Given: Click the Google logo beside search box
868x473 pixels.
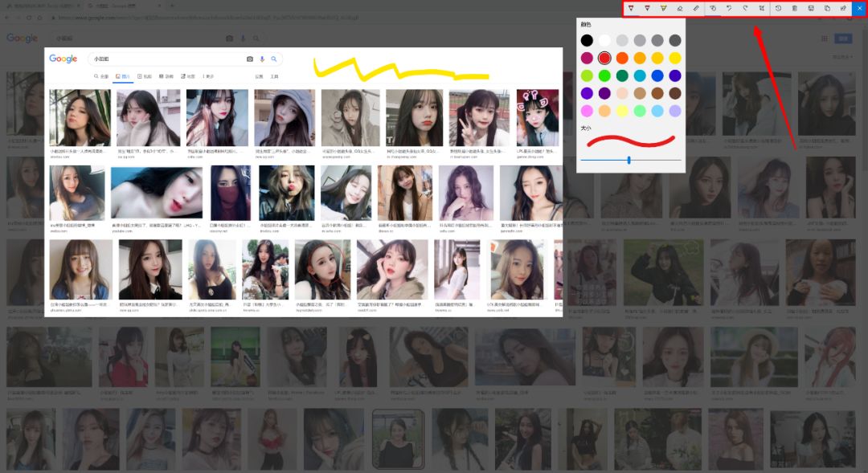Looking at the screenshot, I should [x=63, y=59].
